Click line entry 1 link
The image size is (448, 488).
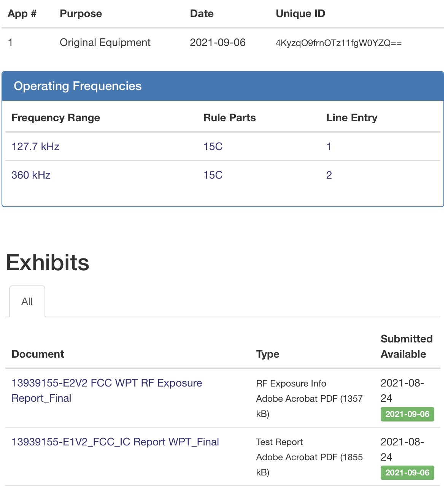click(329, 146)
